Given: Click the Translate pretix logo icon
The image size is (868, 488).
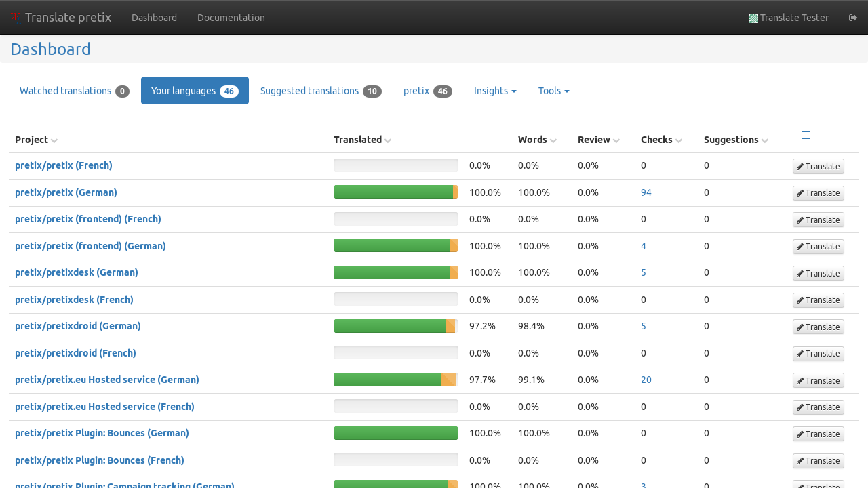Looking at the screenshot, I should (x=16, y=17).
